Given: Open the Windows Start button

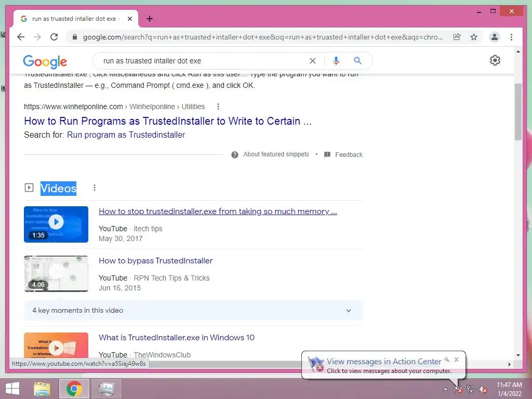Looking at the screenshot, I should pos(12,389).
